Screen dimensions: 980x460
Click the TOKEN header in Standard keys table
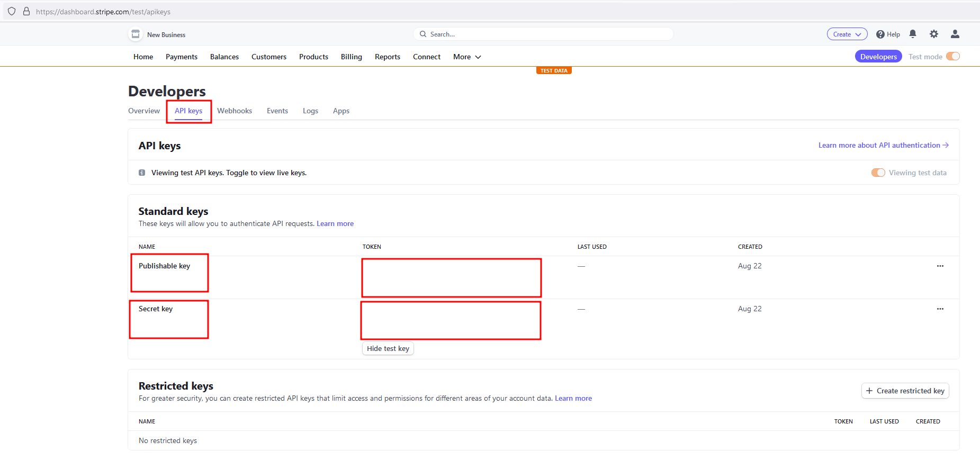coord(372,247)
